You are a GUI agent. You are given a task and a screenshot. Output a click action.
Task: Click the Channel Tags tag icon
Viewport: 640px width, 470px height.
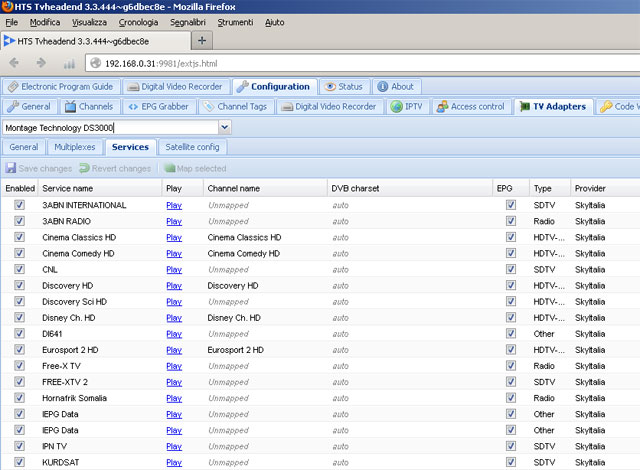click(x=209, y=106)
